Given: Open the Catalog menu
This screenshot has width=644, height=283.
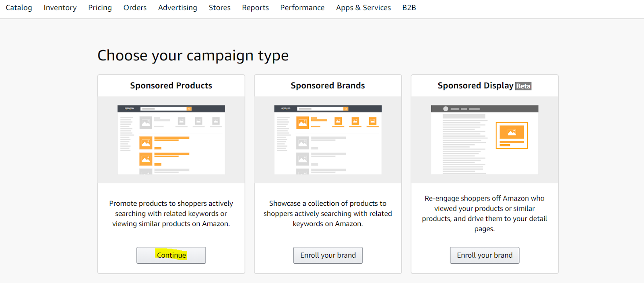Looking at the screenshot, I should [19, 8].
